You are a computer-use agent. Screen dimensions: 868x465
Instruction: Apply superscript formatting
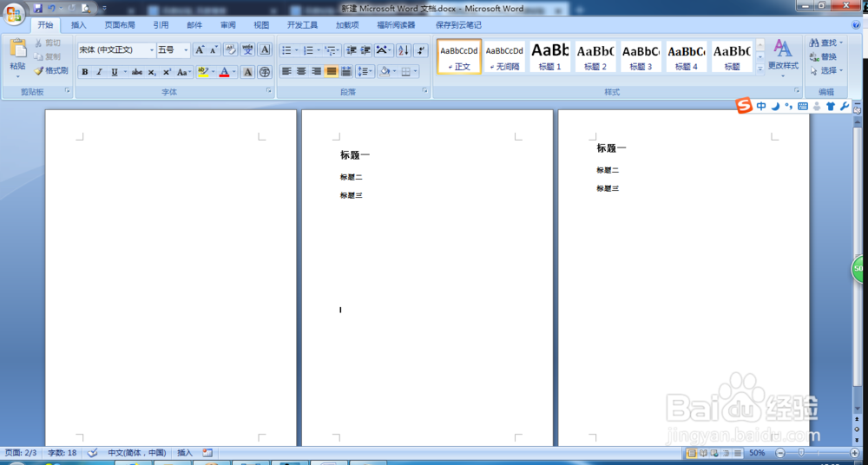[x=167, y=72]
